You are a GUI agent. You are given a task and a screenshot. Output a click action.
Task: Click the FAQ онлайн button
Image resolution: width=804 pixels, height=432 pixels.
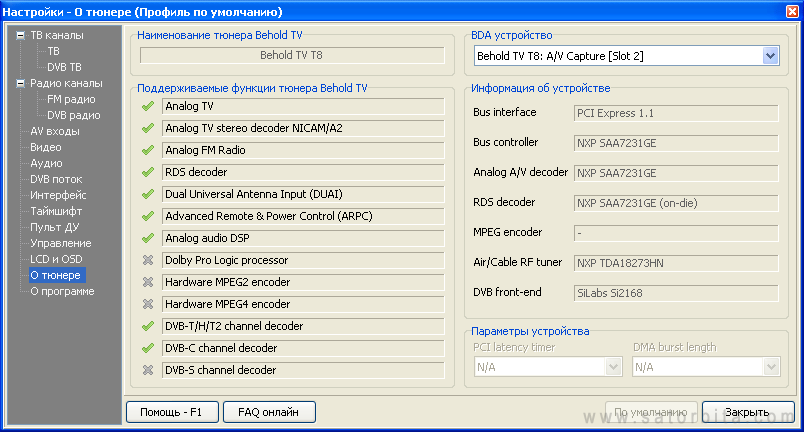[269, 412]
